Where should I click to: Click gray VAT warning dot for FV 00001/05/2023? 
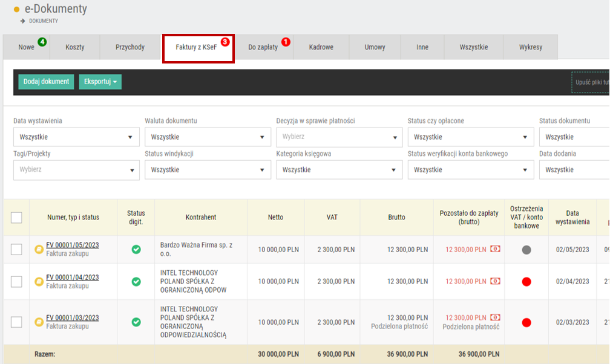point(526,250)
